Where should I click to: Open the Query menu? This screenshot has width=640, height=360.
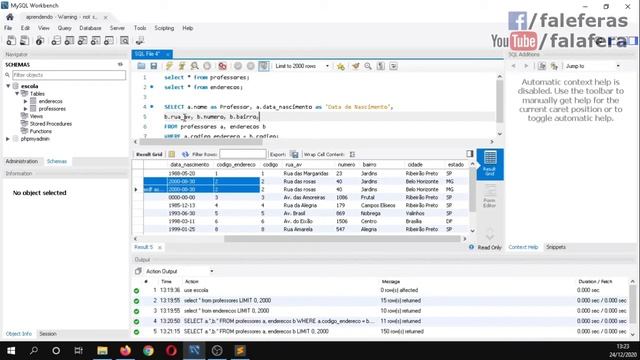coord(64,28)
